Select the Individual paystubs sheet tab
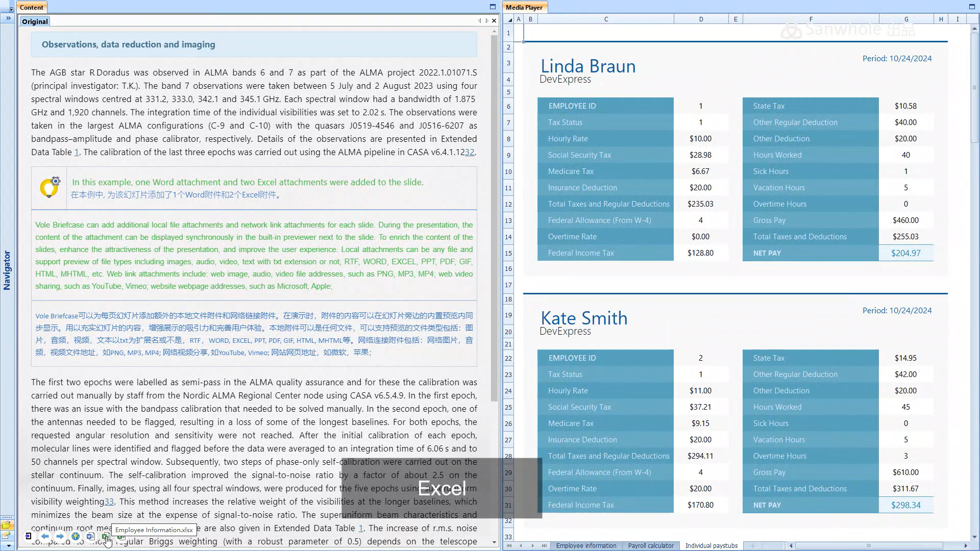 click(x=711, y=545)
